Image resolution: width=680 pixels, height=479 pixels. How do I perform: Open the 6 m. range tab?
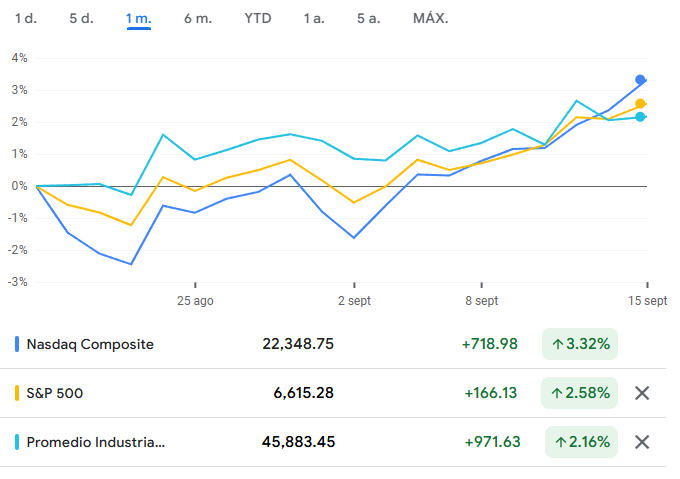point(198,19)
